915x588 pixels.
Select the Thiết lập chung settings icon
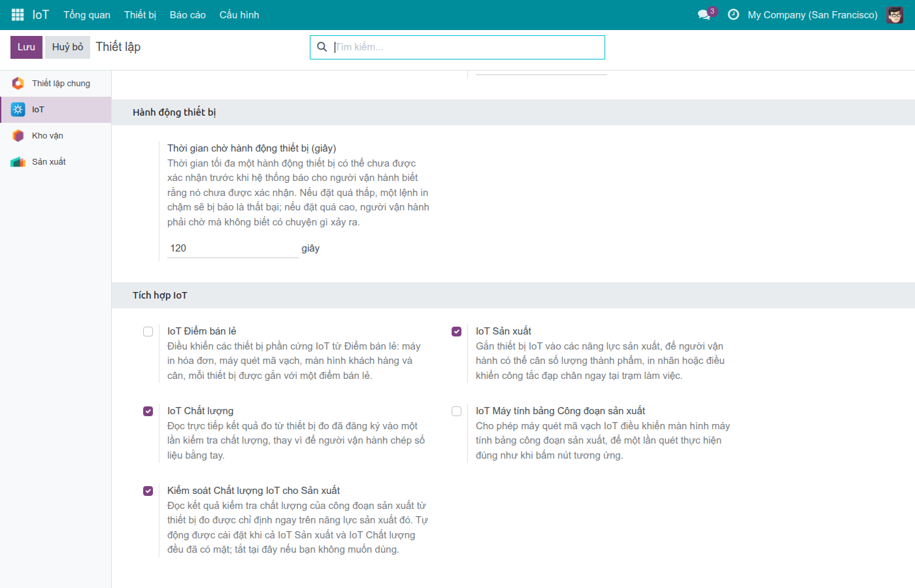point(18,84)
